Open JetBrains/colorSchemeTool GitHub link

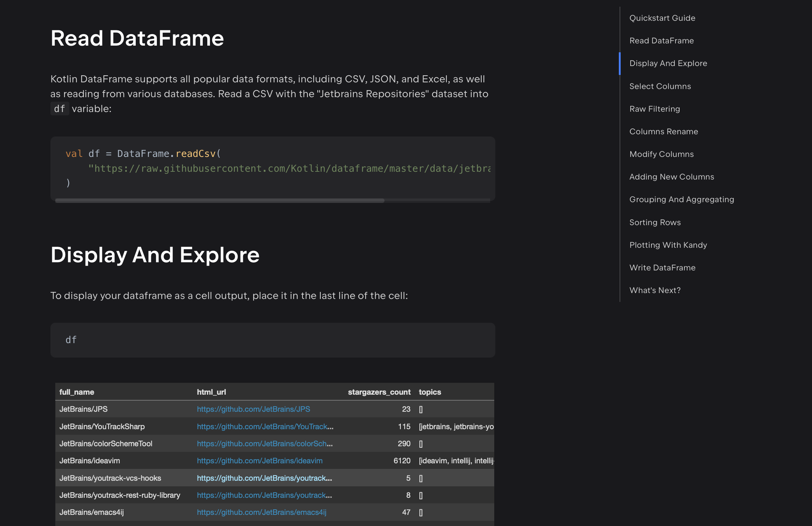265,443
